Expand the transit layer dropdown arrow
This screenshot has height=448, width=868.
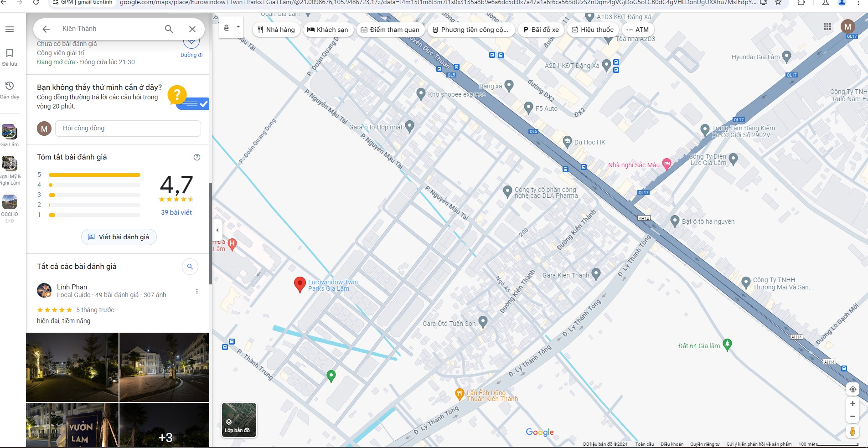[x=238, y=27]
